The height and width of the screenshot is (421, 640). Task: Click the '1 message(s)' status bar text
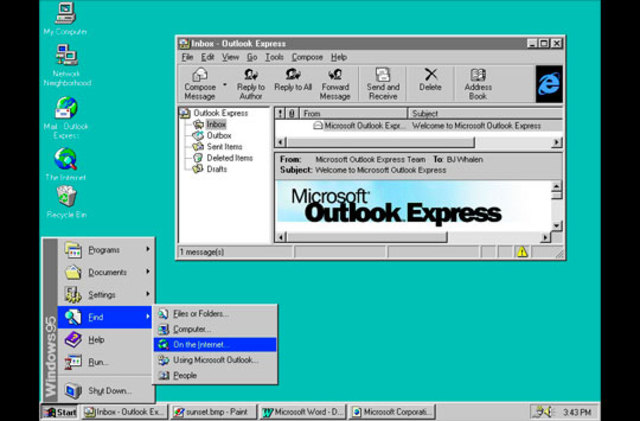pyautogui.click(x=202, y=252)
